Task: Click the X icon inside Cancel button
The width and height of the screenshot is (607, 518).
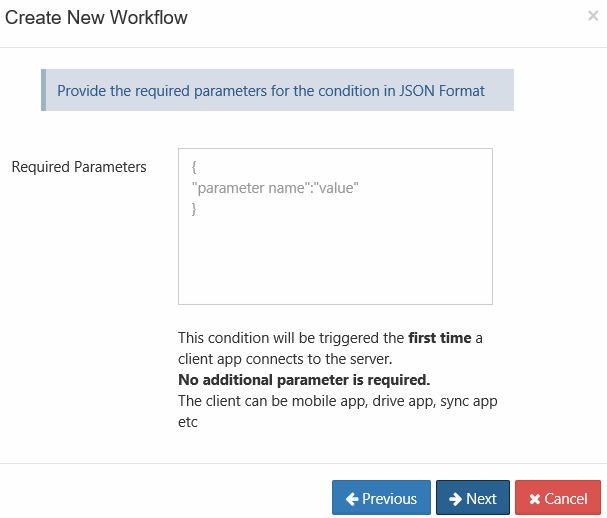Action: (x=535, y=499)
